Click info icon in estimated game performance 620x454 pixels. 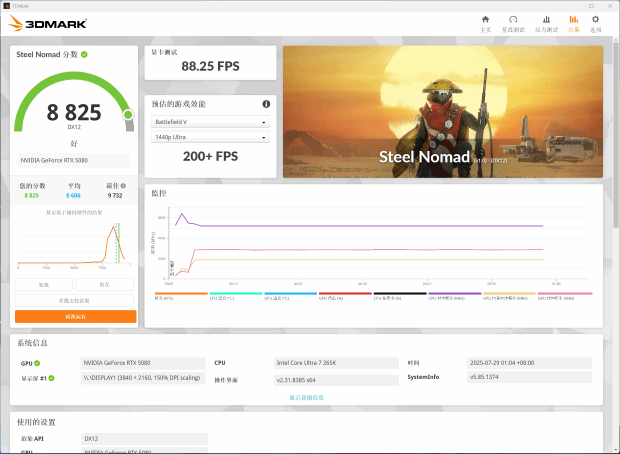266,104
